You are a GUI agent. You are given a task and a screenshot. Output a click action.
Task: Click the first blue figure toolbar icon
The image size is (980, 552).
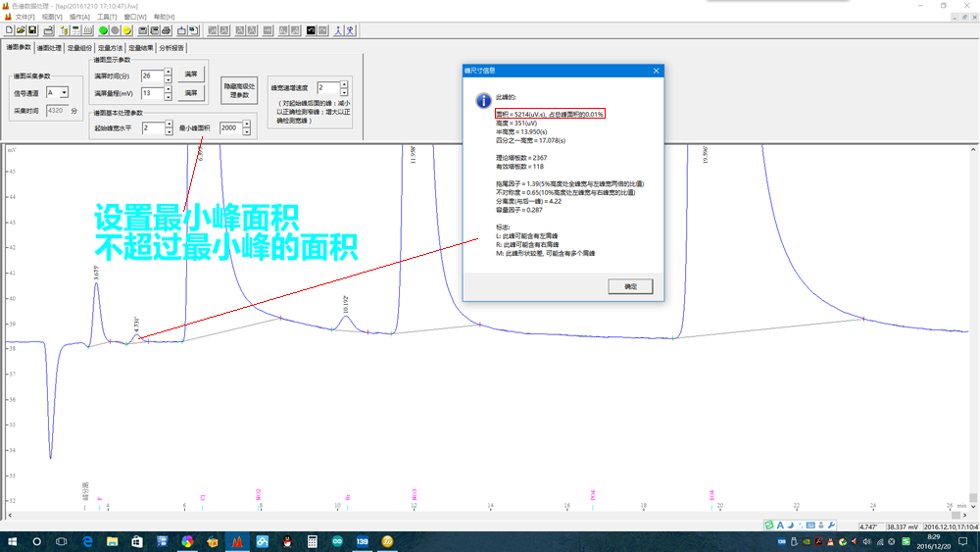pyautogui.click(x=338, y=30)
